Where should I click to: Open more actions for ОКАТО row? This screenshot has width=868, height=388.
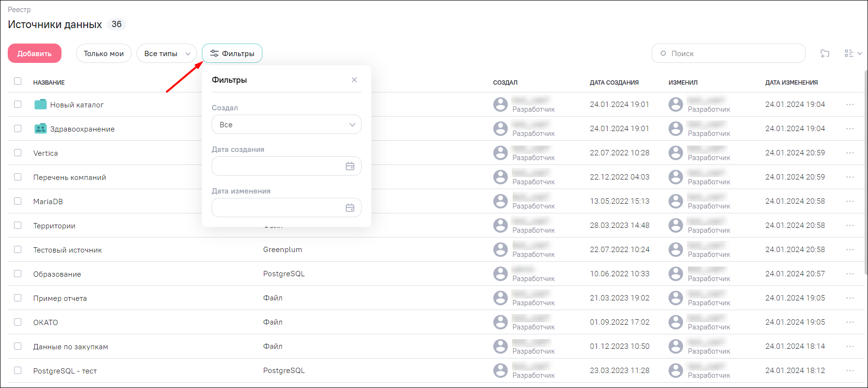[850, 322]
